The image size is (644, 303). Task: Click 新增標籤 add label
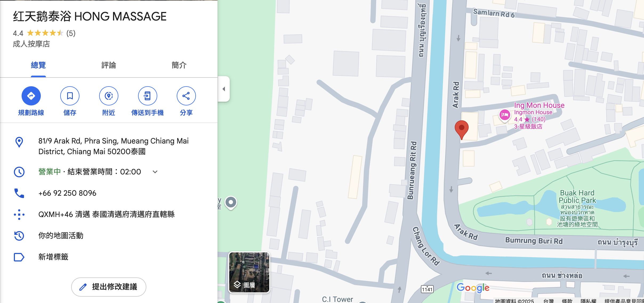click(53, 257)
